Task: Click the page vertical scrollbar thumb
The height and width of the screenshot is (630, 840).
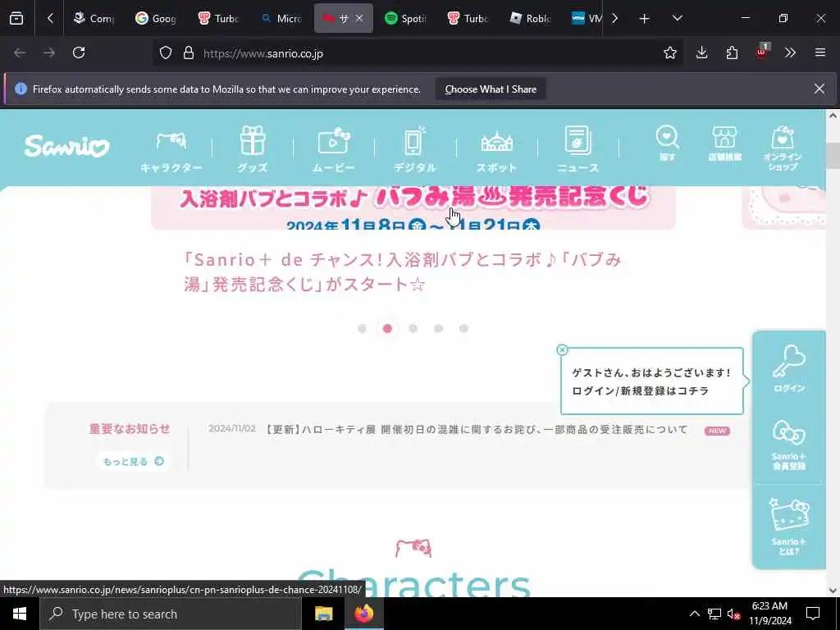Action: [833, 156]
